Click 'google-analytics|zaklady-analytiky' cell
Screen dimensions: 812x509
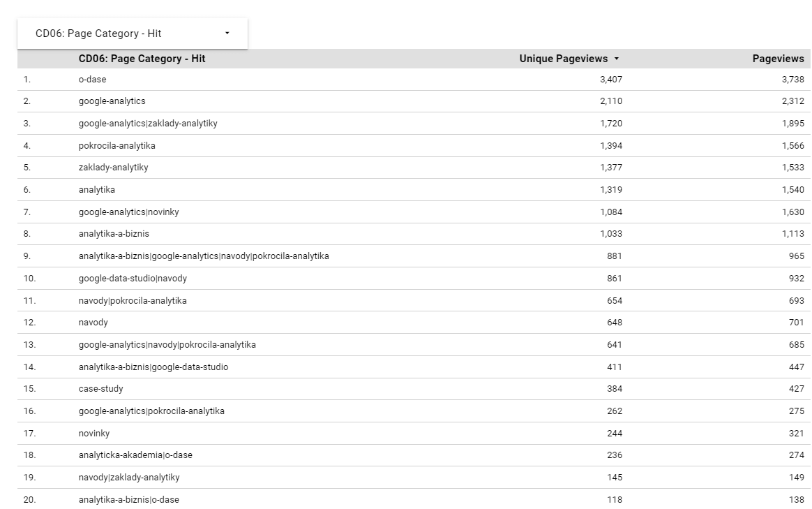click(148, 124)
